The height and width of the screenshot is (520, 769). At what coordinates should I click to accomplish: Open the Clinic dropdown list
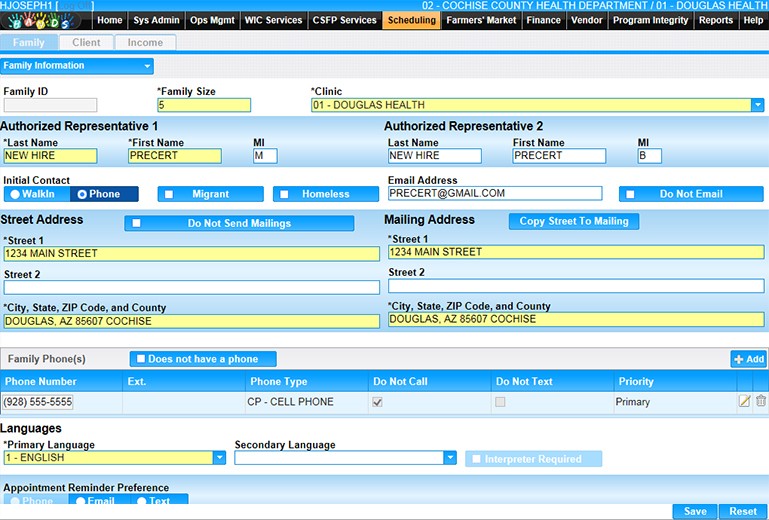pyautogui.click(x=758, y=105)
